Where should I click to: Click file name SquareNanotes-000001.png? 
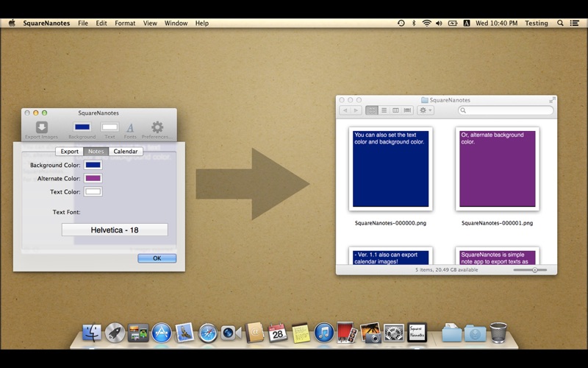click(x=498, y=223)
